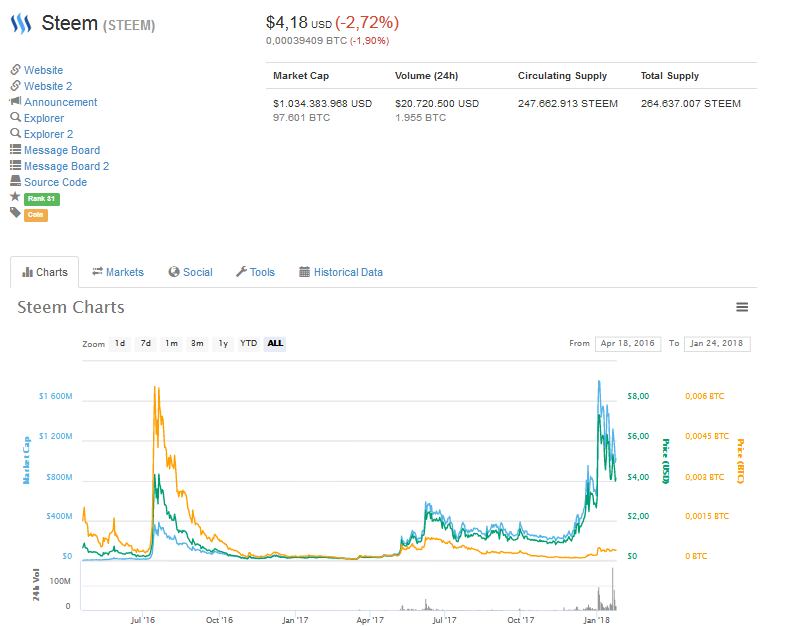Viewport: 803px width, 626px height.
Task: Open the Announcement link
Action: [60, 102]
